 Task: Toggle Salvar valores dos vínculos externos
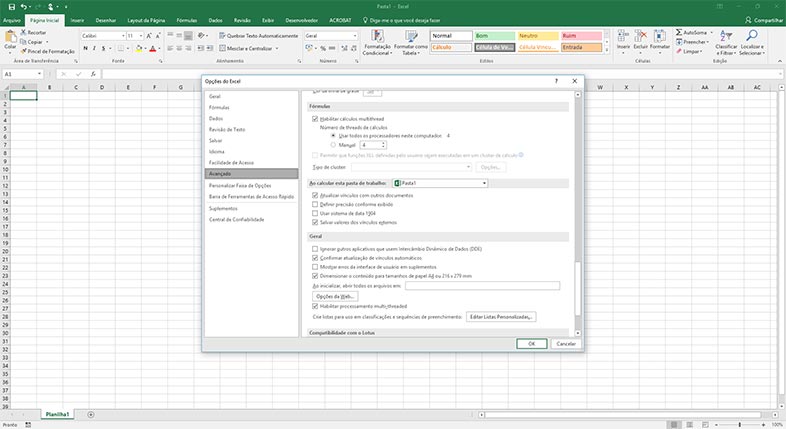coord(315,223)
